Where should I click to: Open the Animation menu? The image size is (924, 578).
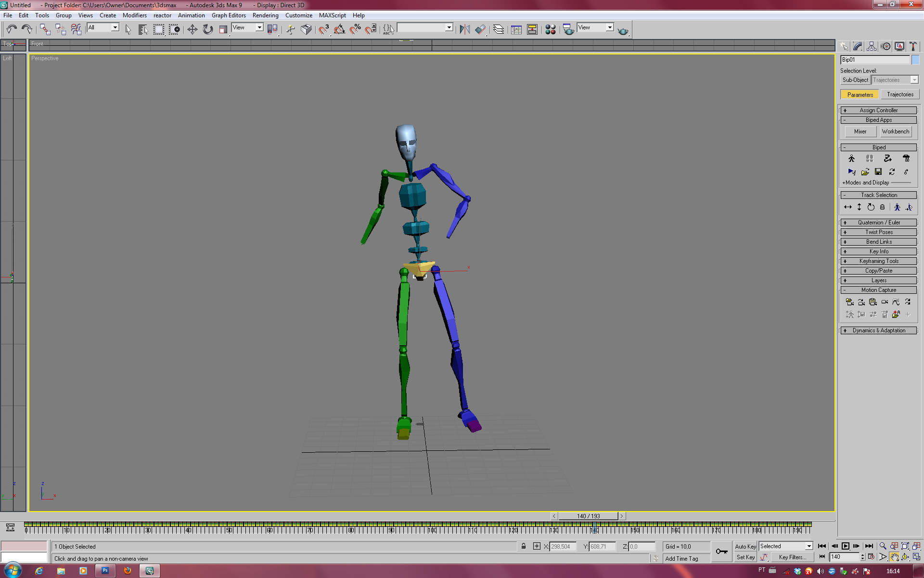(192, 15)
